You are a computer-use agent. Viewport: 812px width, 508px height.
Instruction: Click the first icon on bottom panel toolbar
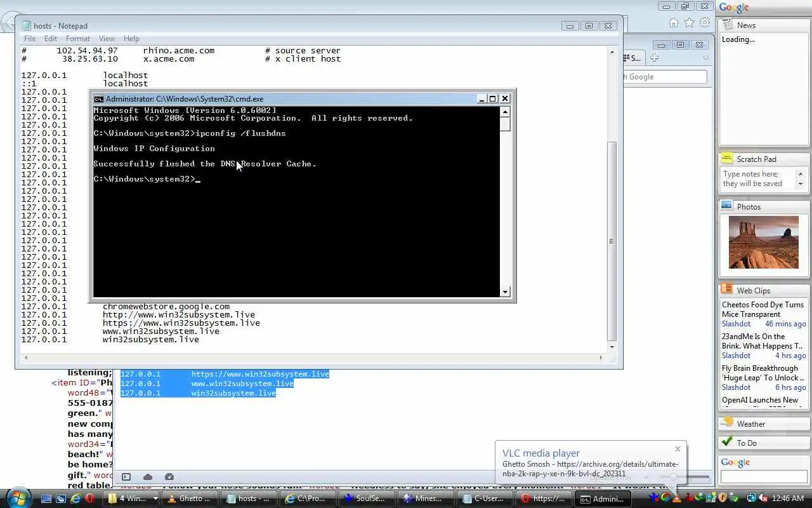126,477
